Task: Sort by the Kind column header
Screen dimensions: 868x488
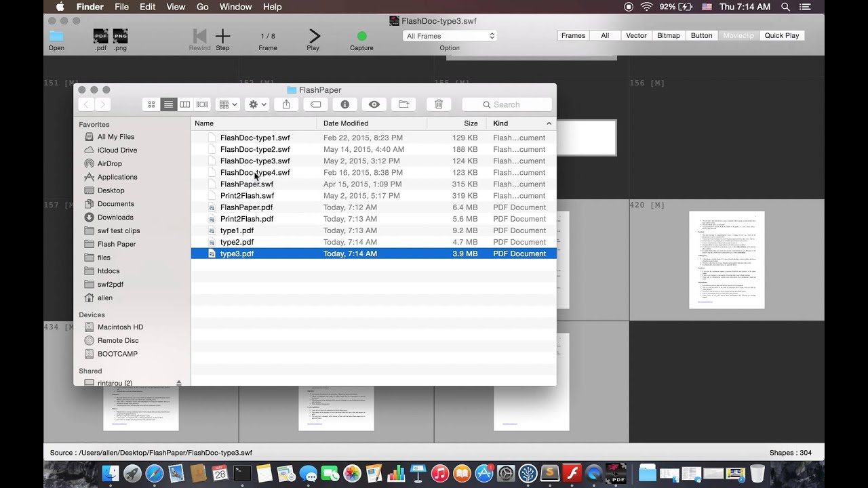Action: (x=521, y=123)
